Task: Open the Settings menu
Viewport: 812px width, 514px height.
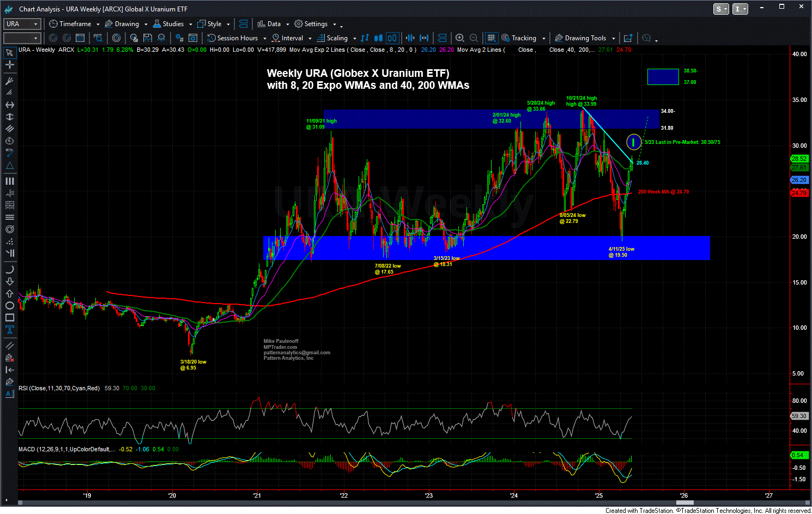Action: 311,24
